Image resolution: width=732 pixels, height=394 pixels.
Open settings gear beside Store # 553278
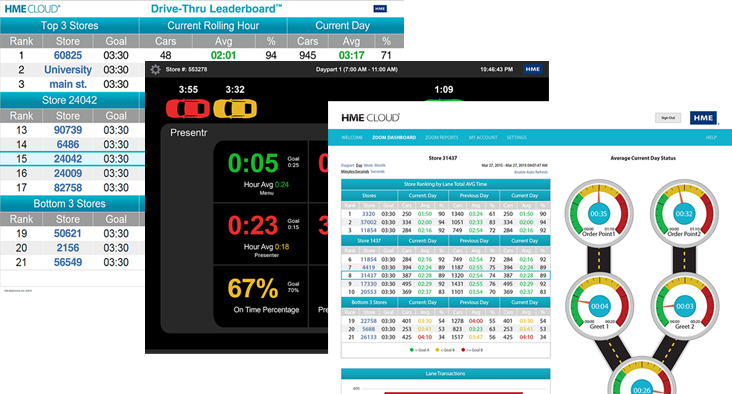pyautogui.click(x=155, y=70)
